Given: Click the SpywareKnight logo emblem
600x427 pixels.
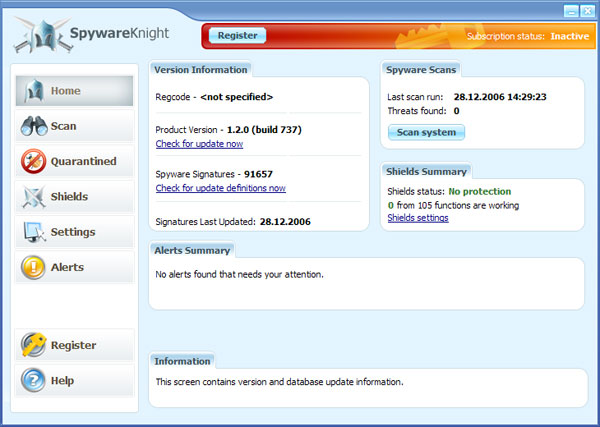Looking at the screenshot, I should tap(43, 34).
